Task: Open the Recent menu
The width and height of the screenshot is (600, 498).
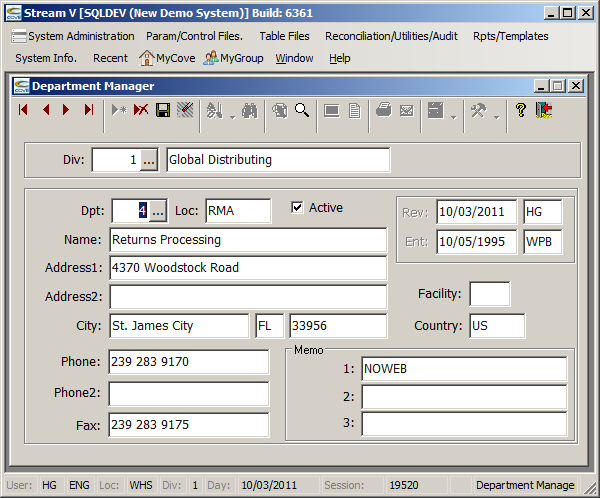Action: (x=110, y=58)
